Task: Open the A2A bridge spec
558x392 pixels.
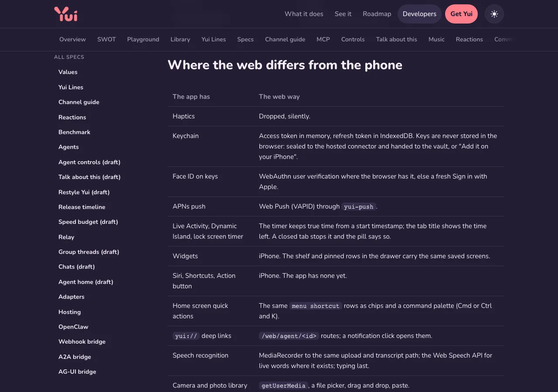Action: 75,357
